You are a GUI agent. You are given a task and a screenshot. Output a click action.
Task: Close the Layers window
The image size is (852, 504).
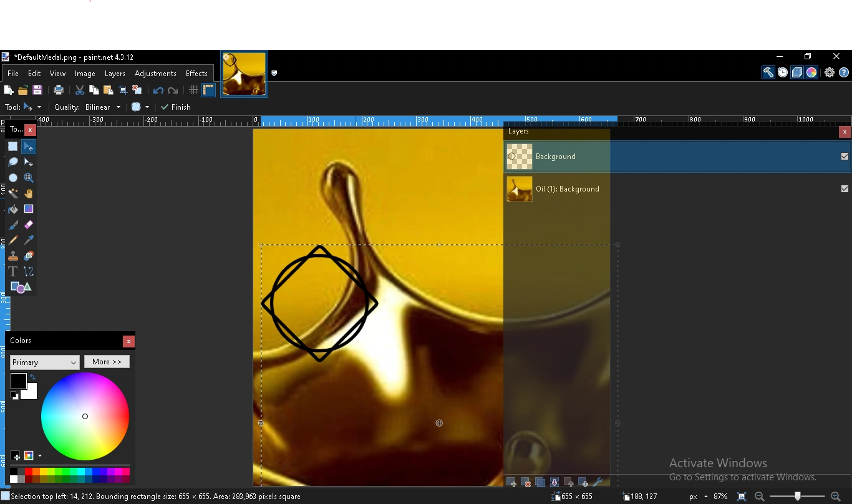845,132
